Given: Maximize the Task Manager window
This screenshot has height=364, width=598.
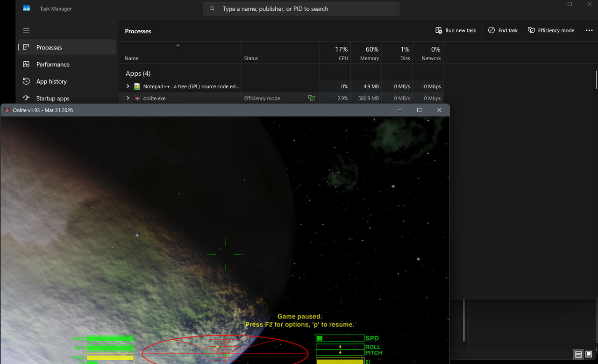Looking at the screenshot, I should pos(570,4).
